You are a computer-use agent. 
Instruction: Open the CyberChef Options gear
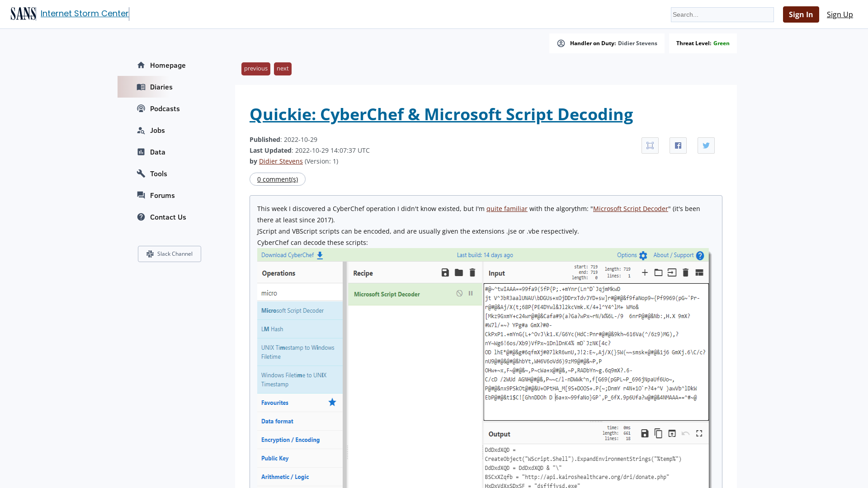pyautogui.click(x=644, y=255)
